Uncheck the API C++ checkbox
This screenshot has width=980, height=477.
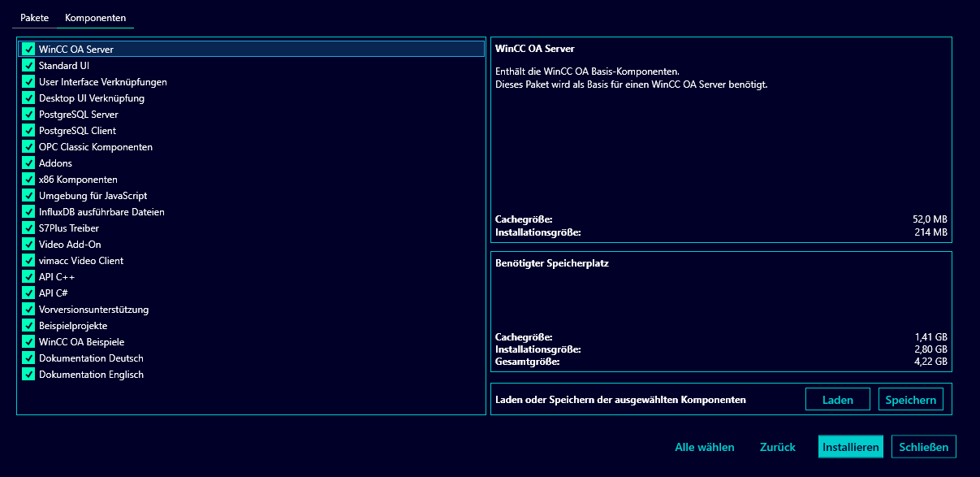pos(28,277)
